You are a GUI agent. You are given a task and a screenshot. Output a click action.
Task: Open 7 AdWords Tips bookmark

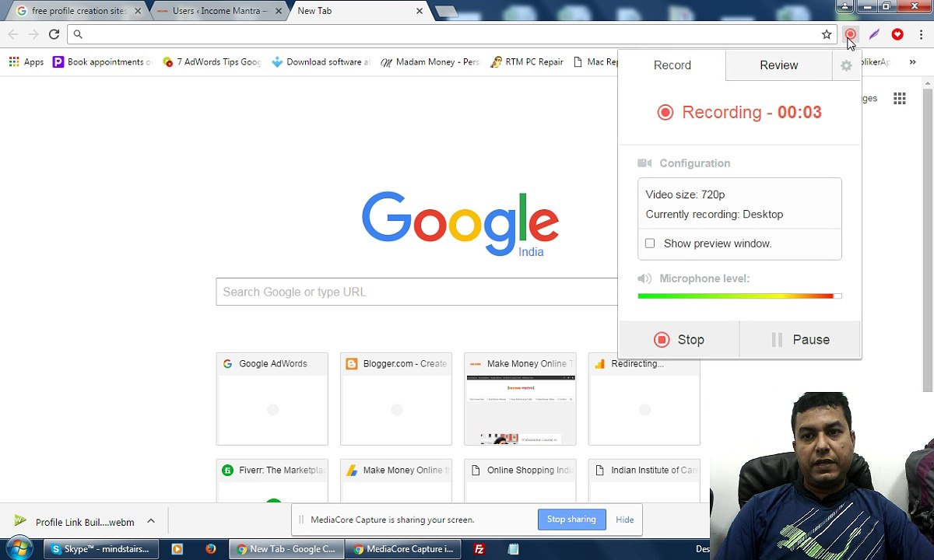pyautogui.click(x=212, y=62)
